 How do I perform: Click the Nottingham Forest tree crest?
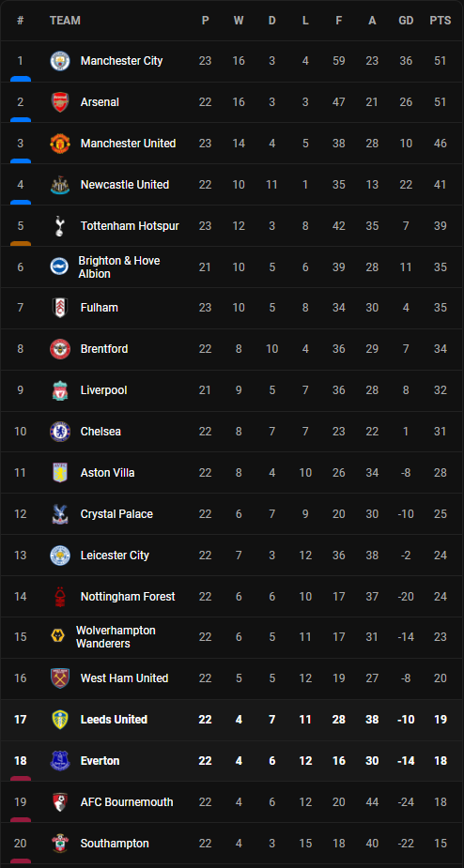[x=60, y=596]
